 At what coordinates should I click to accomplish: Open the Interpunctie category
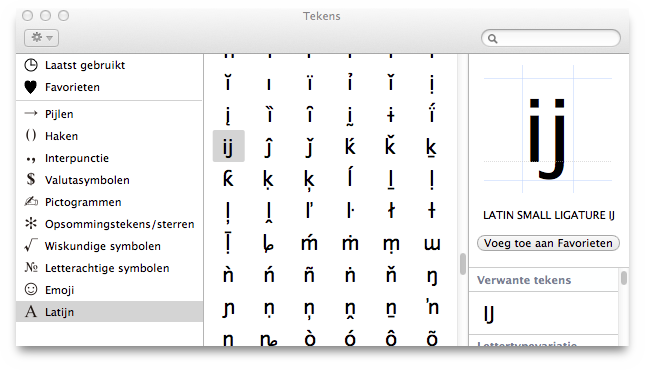coord(109,158)
